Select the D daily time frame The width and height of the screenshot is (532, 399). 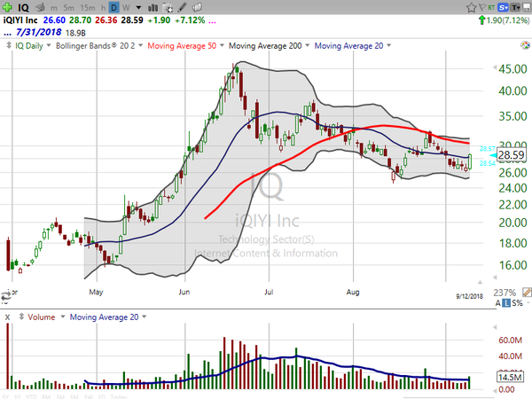(x=113, y=7)
